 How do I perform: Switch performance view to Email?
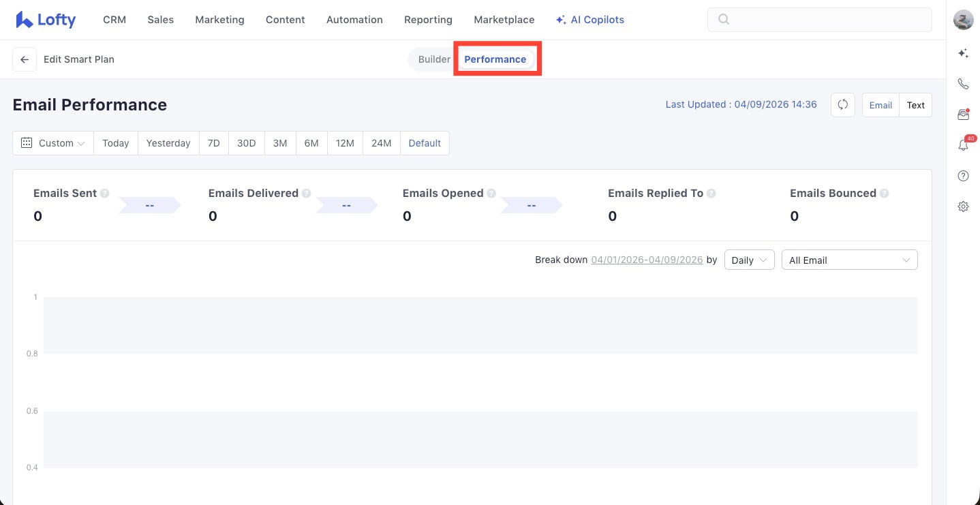pos(881,105)
